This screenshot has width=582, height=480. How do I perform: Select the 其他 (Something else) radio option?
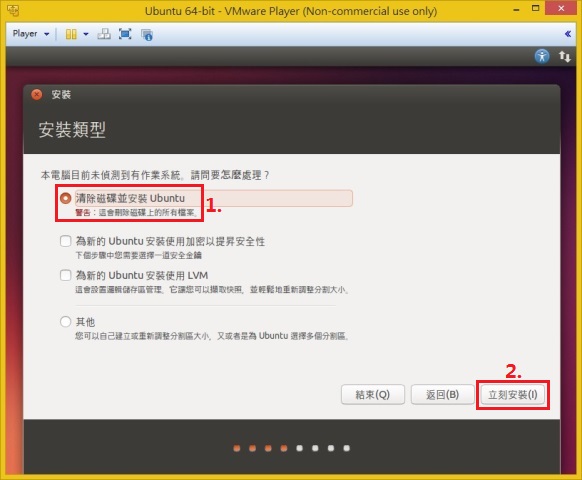66,321
